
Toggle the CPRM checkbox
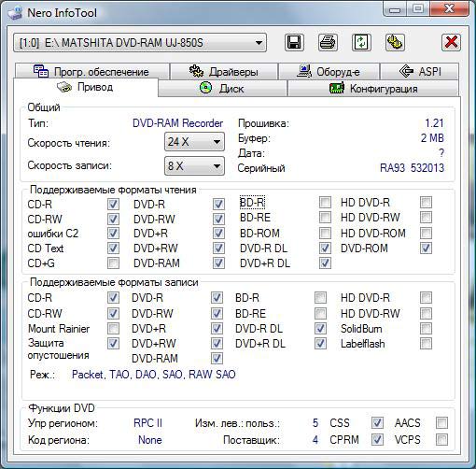tap(377, 440)
